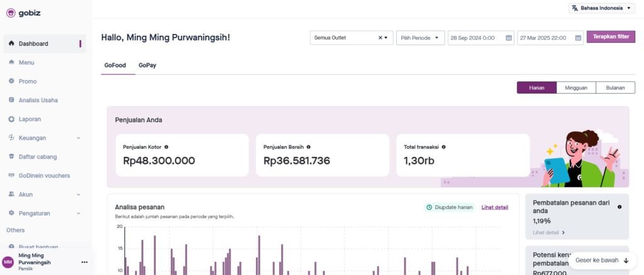Click the Menu cloche icon
Screen dimensions: 644x275
tap(11, 62)
